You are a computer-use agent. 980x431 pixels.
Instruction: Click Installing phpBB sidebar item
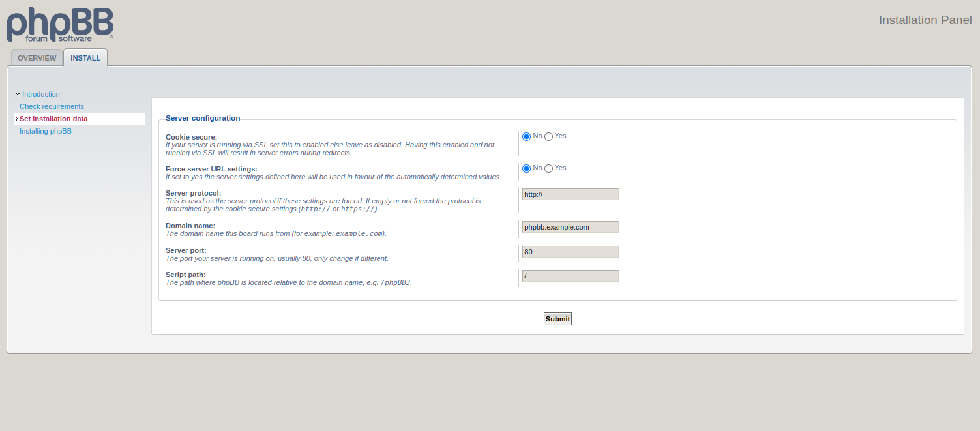(46, 131)
